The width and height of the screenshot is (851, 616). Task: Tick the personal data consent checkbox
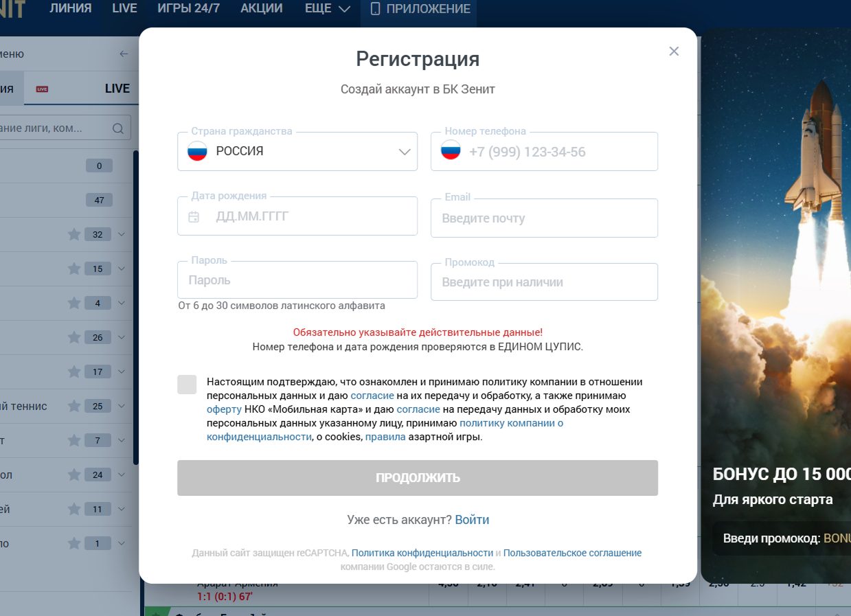(187, 385)
